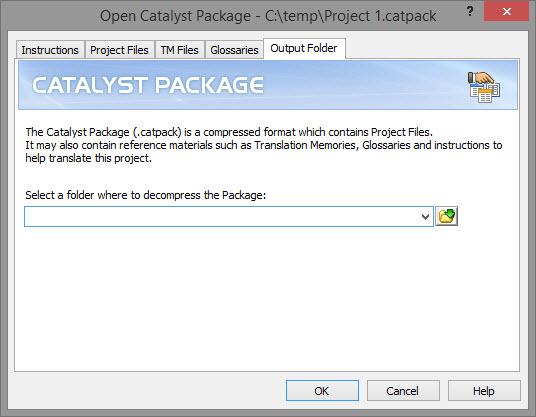
Task: Click the question mark help icon in title bar
Action: pyautogui.click(x=470, y=12)
